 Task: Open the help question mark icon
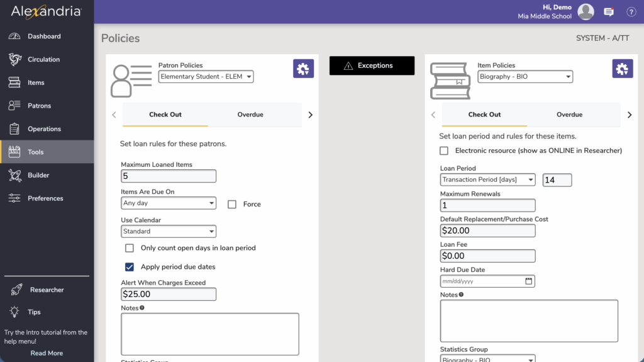pyautogui.click(x=631, y=12)
